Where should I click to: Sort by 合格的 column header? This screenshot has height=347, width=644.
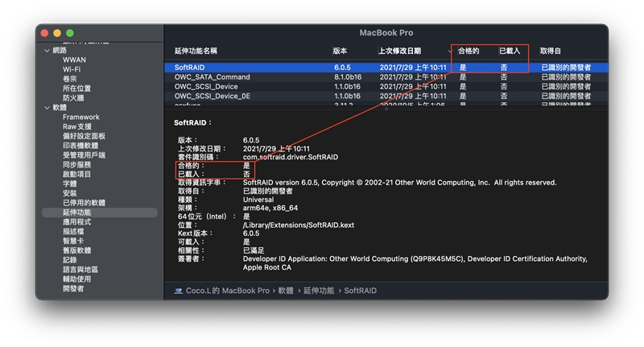[x=469, y=51]
